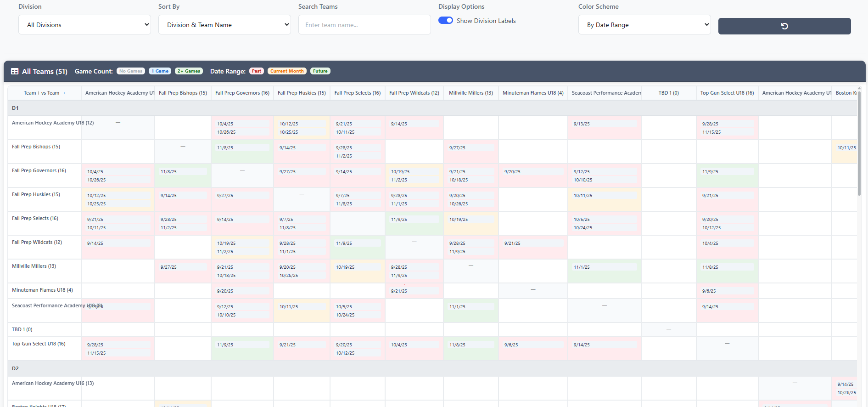The width and height of the screenshot is (868, 407).
Task: Click the 9/6/25 game in Minuteman Flames row
Action: [709, 291]
